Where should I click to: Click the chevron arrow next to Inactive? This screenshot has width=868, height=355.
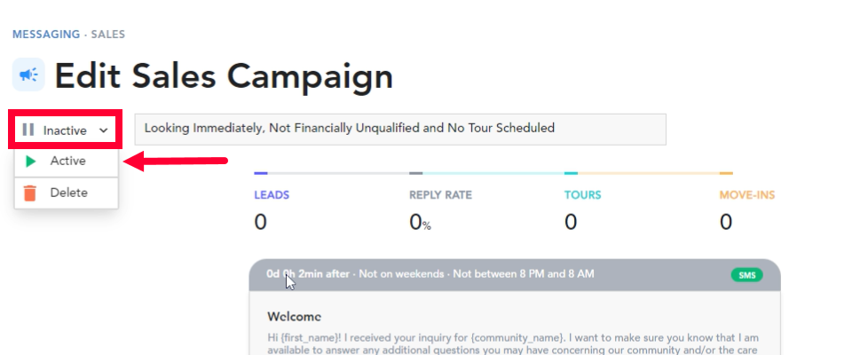point(104,130)
